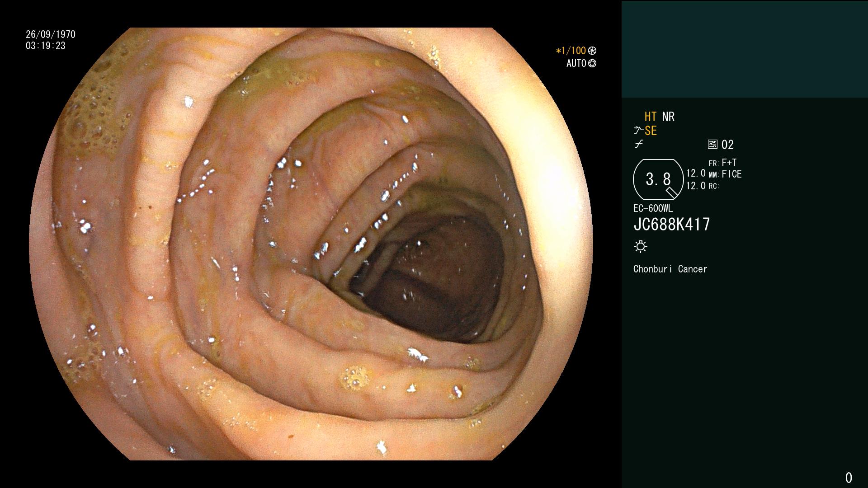Click the AUTO iris mode label
868x488 pixels.
576,63
